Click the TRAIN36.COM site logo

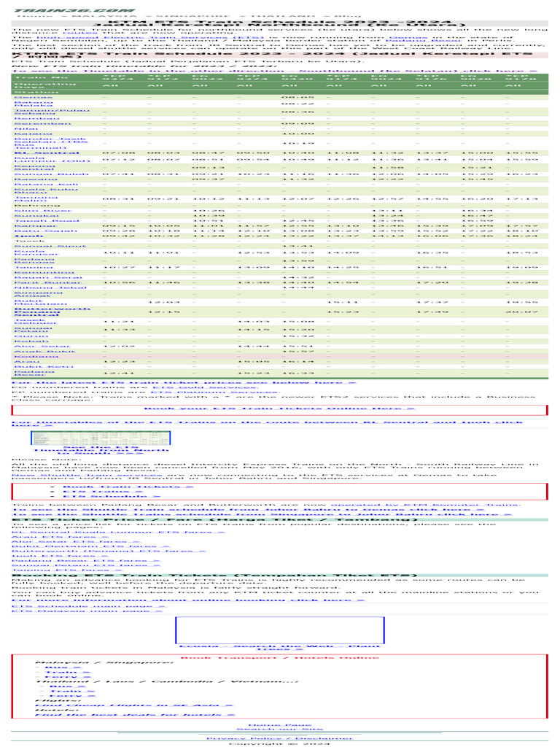click(x=74, y=10)
